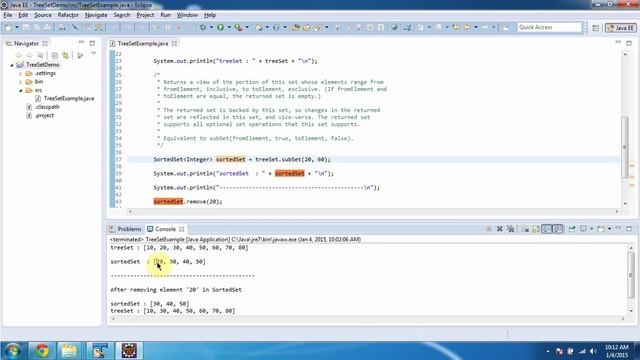640x360 pixels.
Task: Click the Open Console icon
Action: (601, 229)
